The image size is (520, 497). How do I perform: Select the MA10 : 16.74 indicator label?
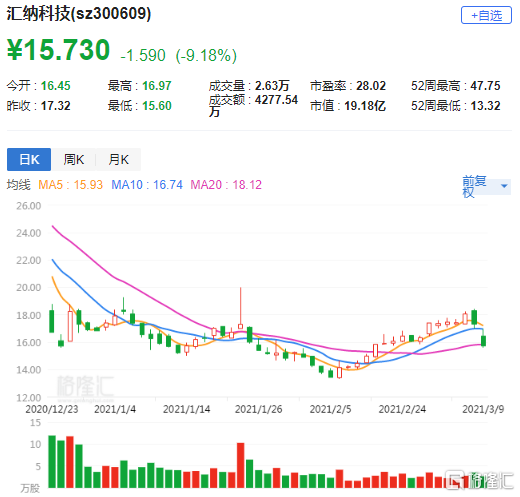(147, 185)
